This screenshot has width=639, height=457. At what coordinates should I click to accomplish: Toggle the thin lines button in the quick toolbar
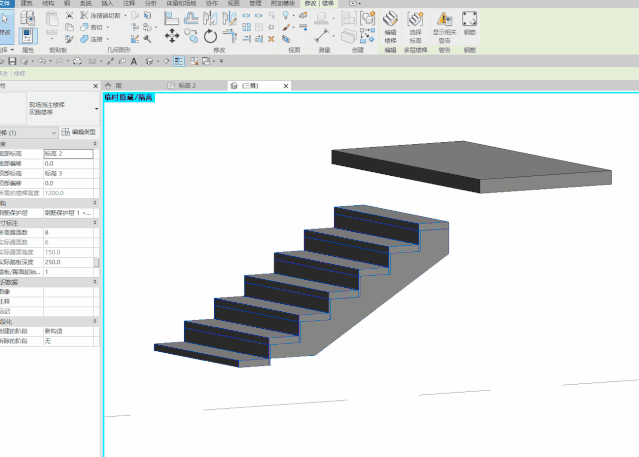coord(179,61)
